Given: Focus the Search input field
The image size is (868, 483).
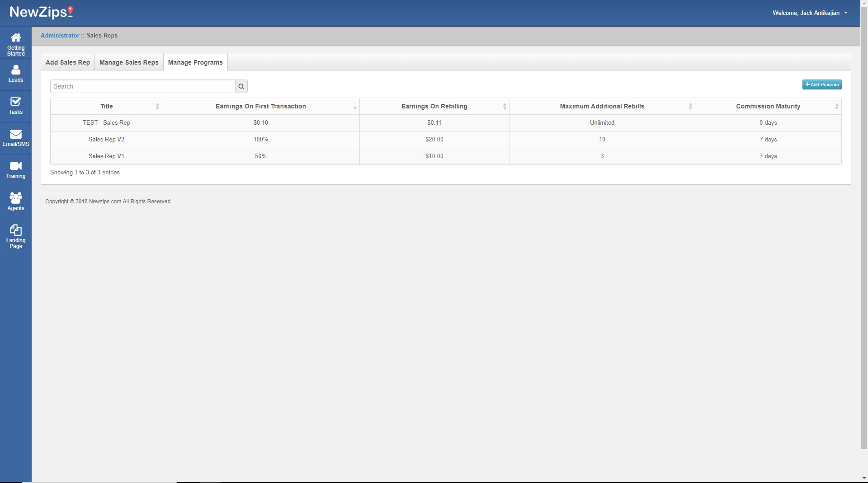Looking at the screenshot, I should (143, 86).
